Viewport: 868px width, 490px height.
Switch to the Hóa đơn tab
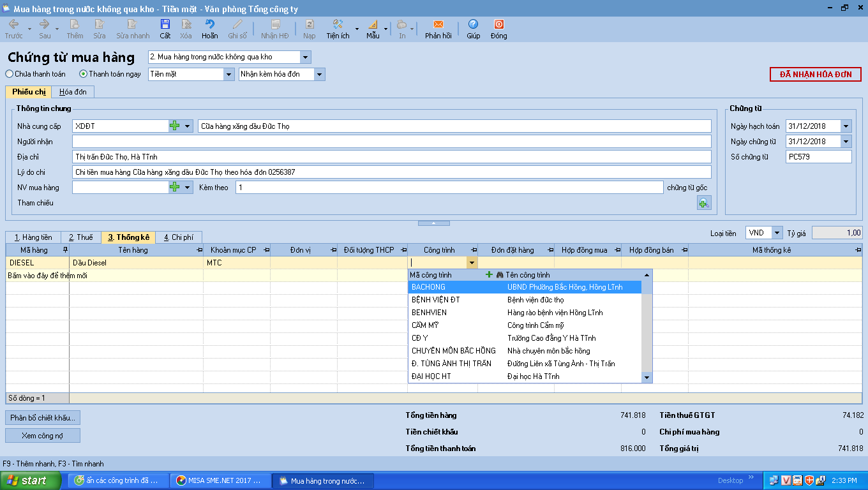coord(72,92)
